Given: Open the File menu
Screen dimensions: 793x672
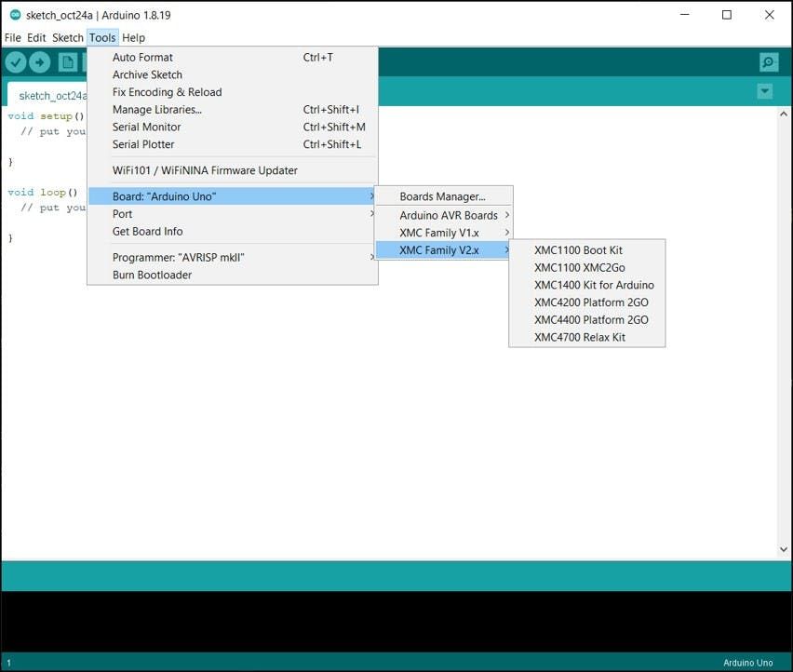Looking at the screenshot, I should (12, 37).
